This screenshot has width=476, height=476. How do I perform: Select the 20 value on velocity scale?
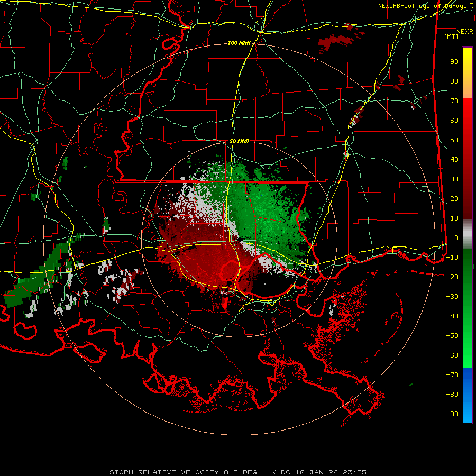point(454,199)
